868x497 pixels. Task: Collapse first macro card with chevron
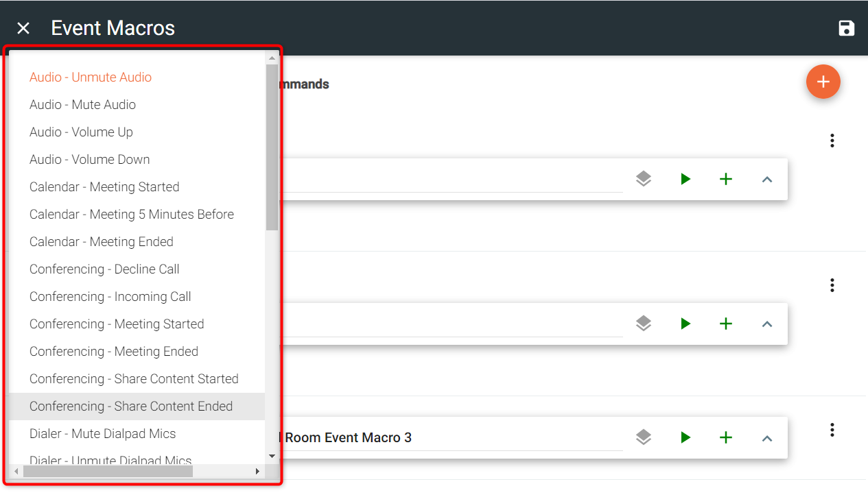pos(767,180)
